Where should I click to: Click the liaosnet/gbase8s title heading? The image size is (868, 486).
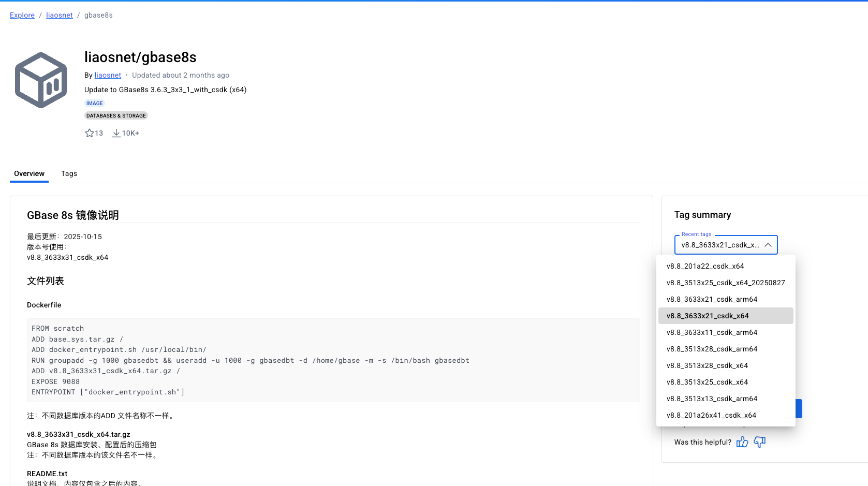(140, 57)
